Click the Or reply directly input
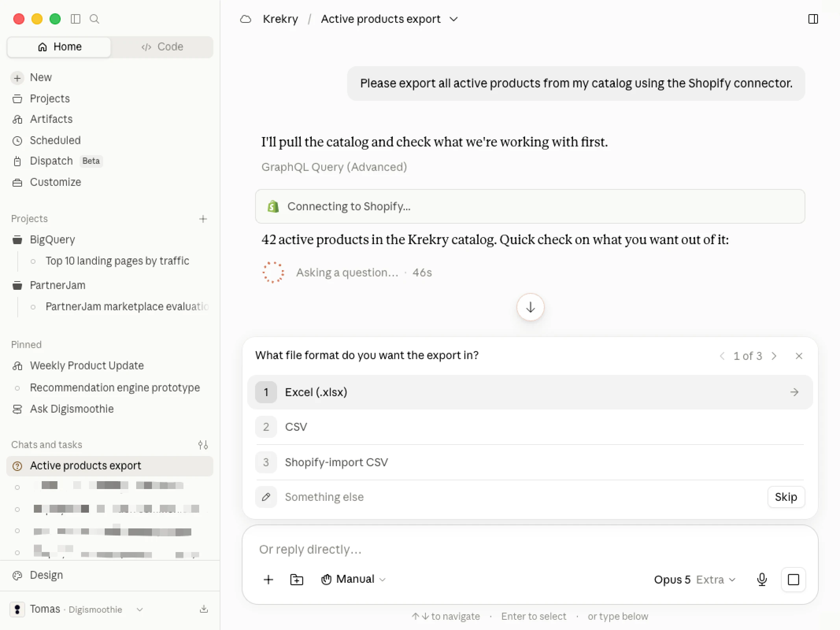This screenshot has height=630, width=840. (530, 549)
